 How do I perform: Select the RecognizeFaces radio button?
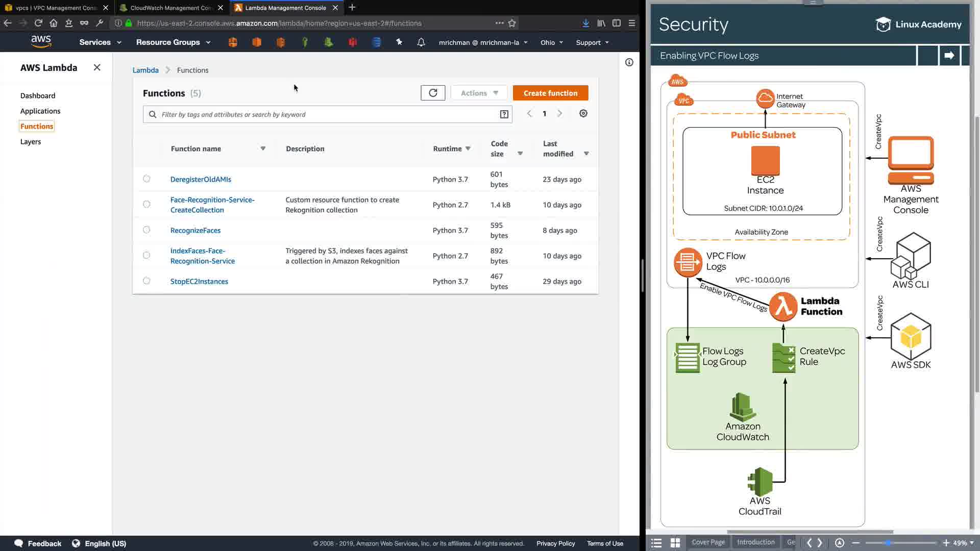146,230
